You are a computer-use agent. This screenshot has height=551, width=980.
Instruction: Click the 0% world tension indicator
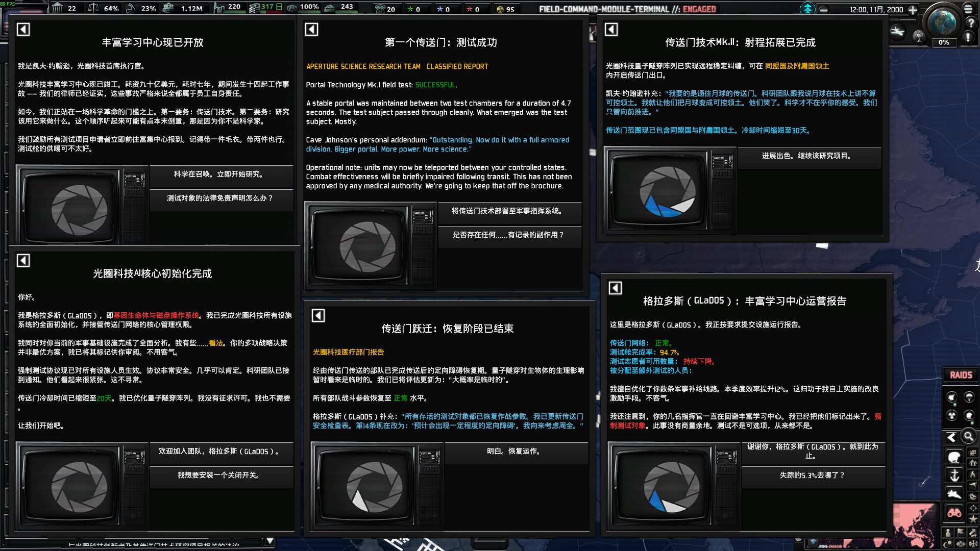944,42
